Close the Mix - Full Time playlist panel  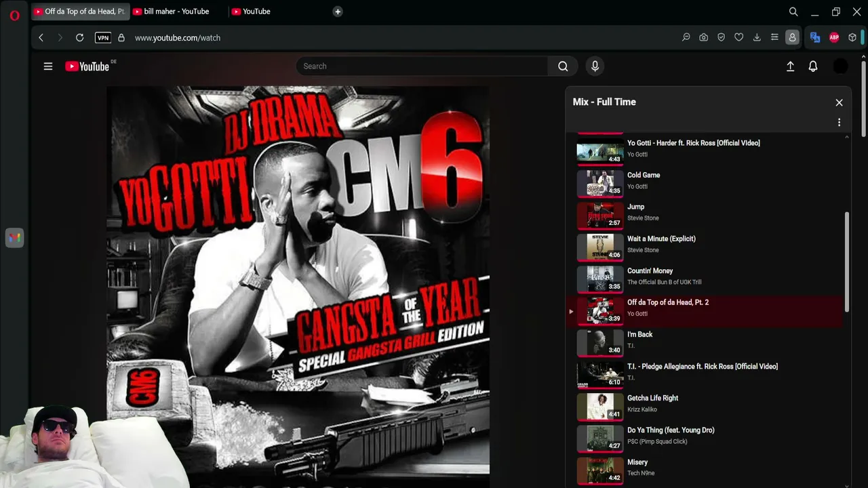[x=839, y=102]
